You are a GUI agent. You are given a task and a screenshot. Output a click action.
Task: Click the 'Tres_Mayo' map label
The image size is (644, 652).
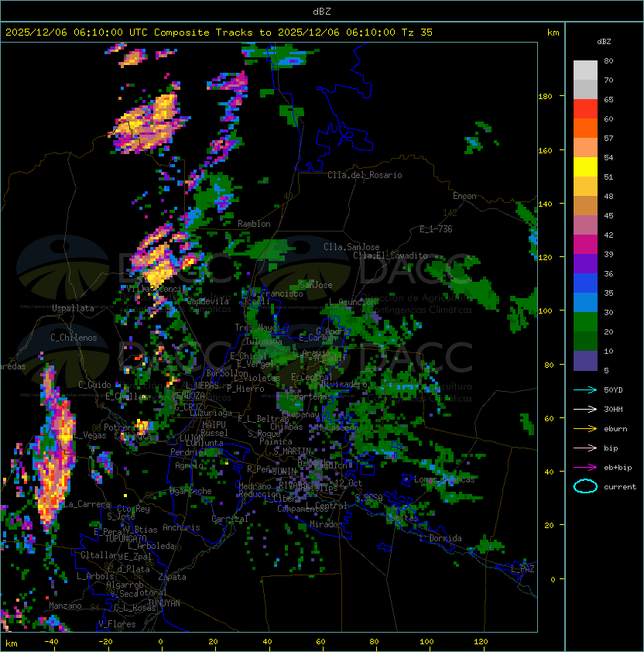255,328
